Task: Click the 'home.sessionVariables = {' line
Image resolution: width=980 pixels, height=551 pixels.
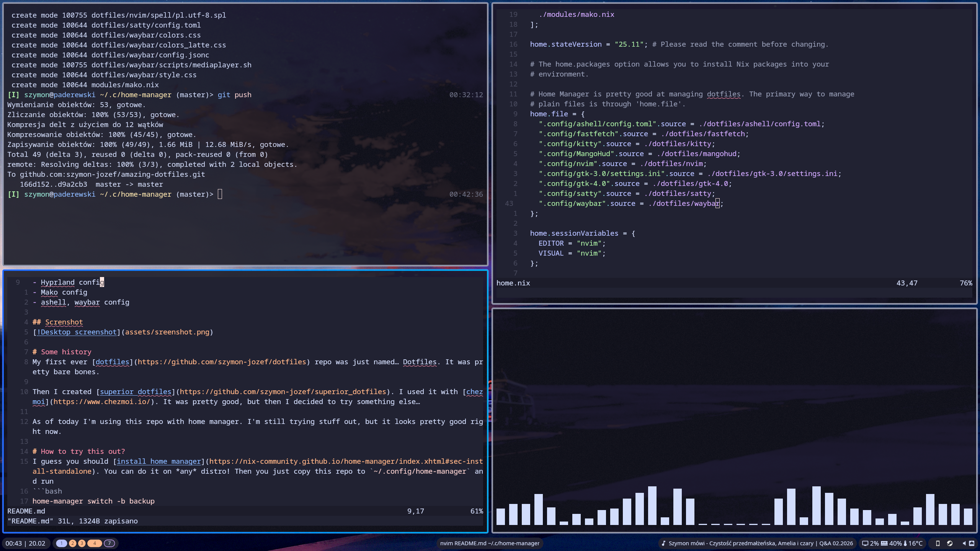Action: pos(583,233)
